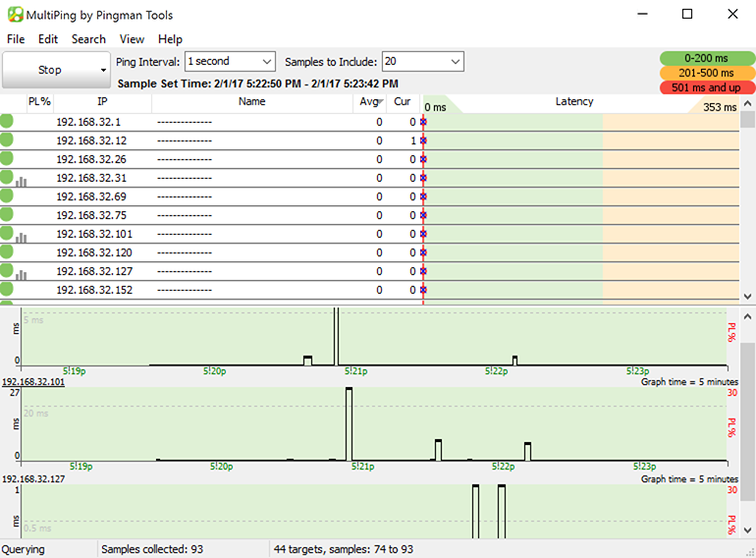Image resolution: width=756 pixels, height=558 pixels.
Task: Select the green status dot for 192.168.32.69
Action: pos(6,195)
